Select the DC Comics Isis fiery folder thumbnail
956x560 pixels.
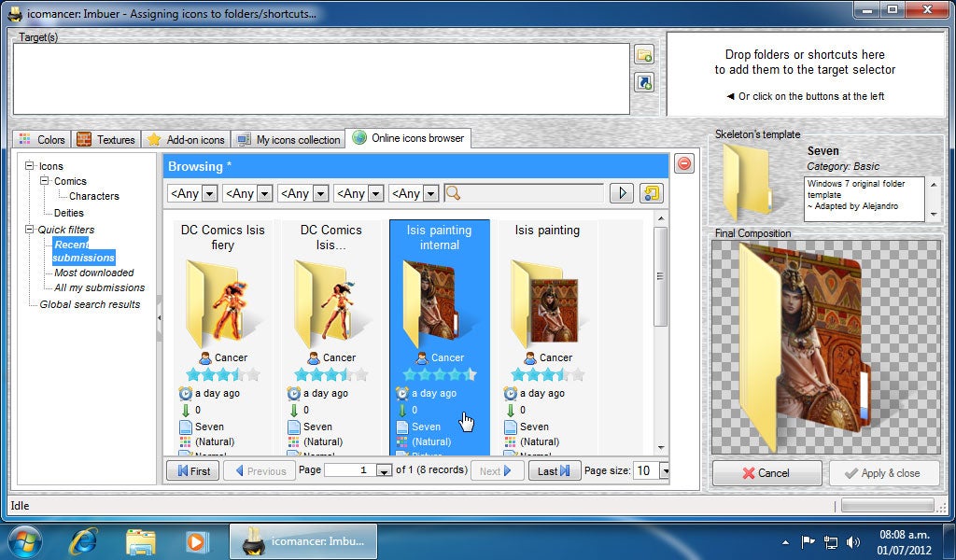point(222,302)
